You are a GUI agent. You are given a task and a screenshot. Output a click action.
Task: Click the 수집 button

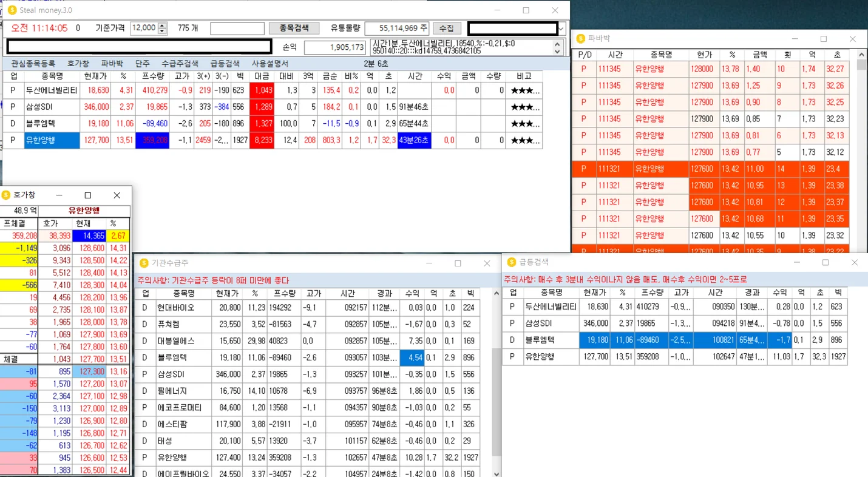[446, 29]
